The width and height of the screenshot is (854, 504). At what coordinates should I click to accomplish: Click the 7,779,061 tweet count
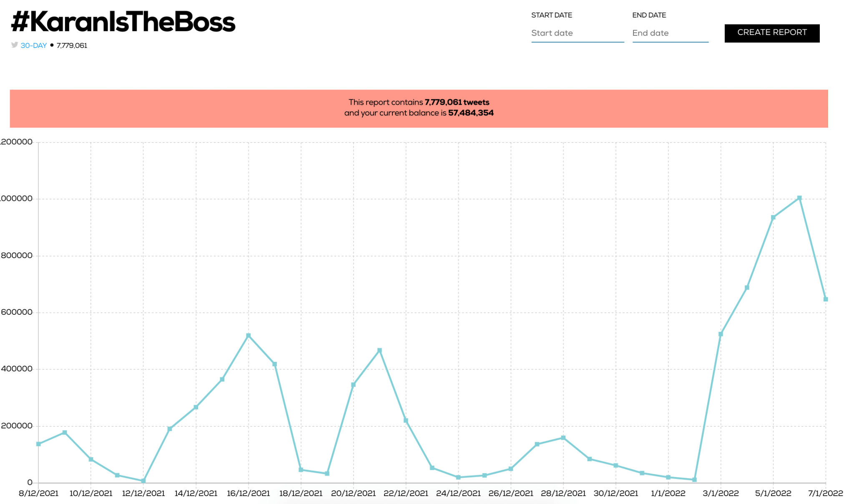pos(72,45)
